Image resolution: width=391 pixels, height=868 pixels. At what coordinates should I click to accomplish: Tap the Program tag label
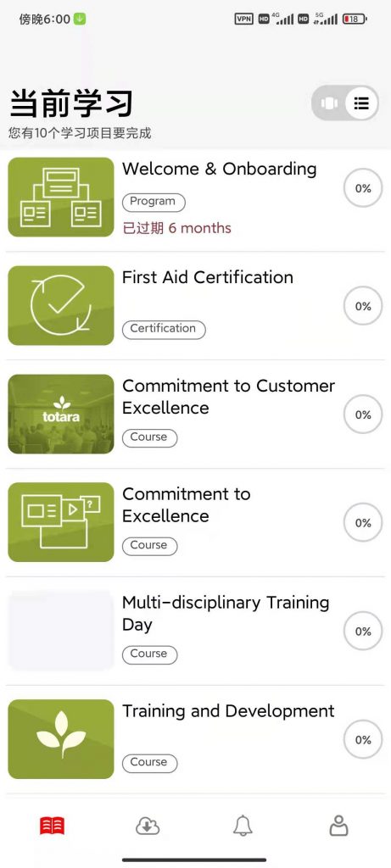point(154,202)
